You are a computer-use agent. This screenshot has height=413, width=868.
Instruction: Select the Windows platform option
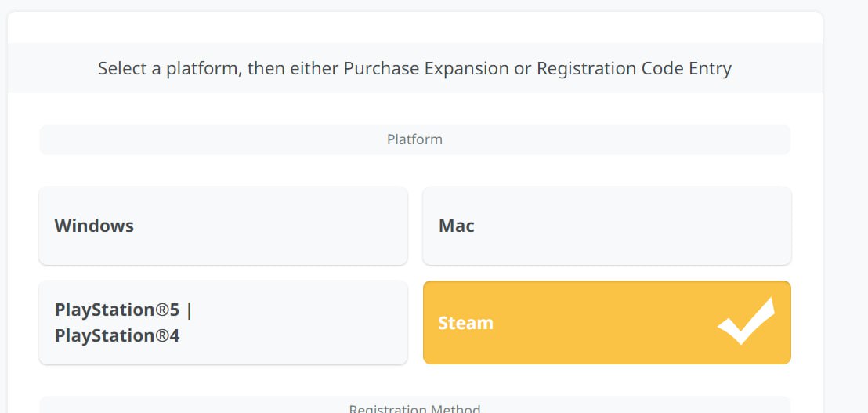coord(222,226)
